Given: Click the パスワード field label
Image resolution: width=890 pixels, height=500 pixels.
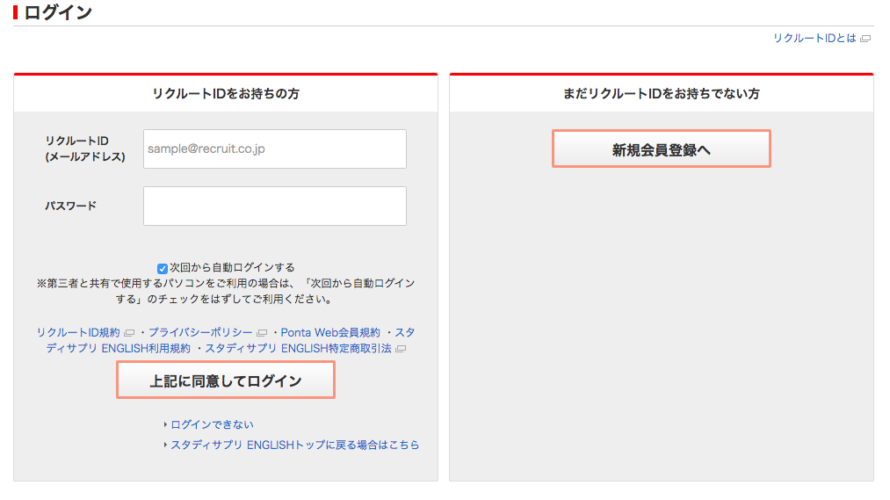Looking at the screenshot, I should (71, 206).
